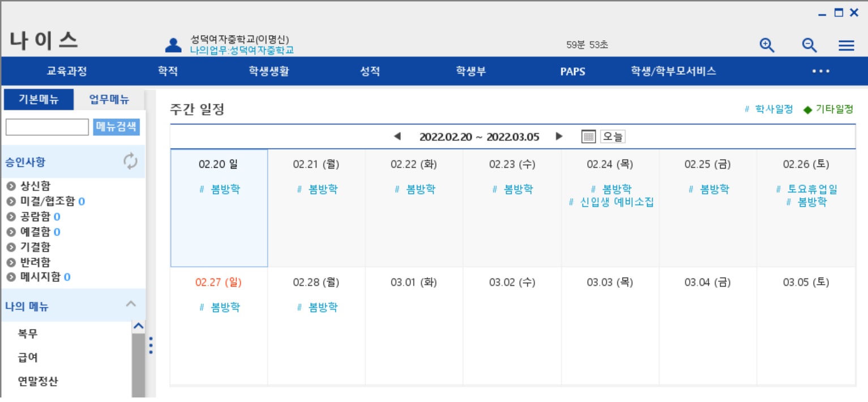Click 신입생 예비소집 event on 02.24

click(617, 202)
